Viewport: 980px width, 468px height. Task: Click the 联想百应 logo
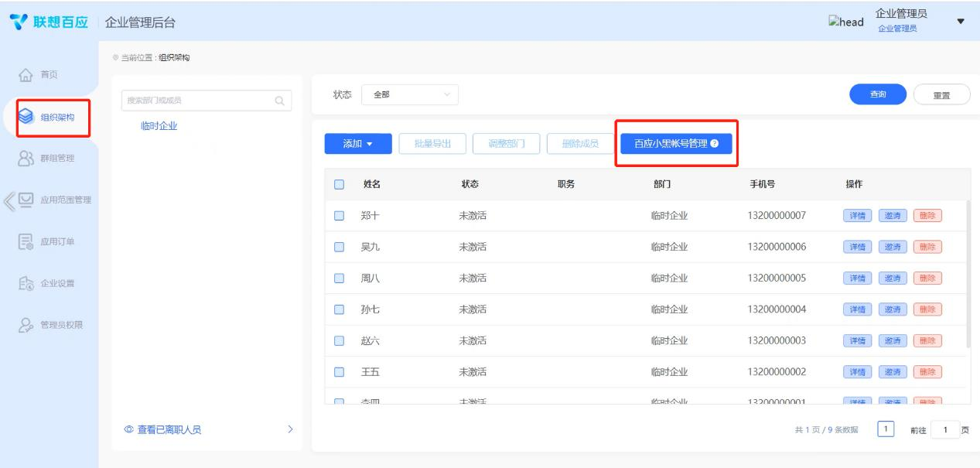pyautogui.click(x=49, y=22)
